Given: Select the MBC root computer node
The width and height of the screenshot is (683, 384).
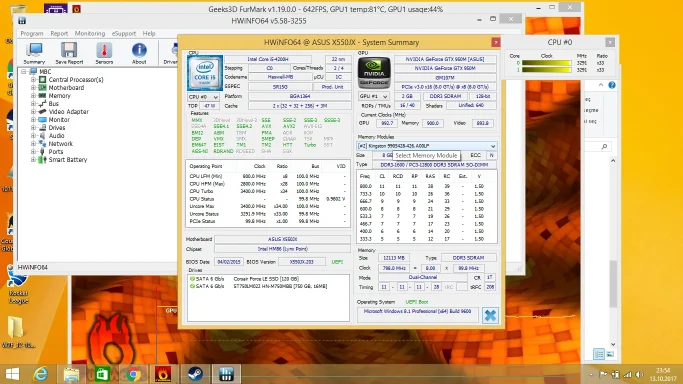Looking at the screenshot, I should (x=45, y=71).
